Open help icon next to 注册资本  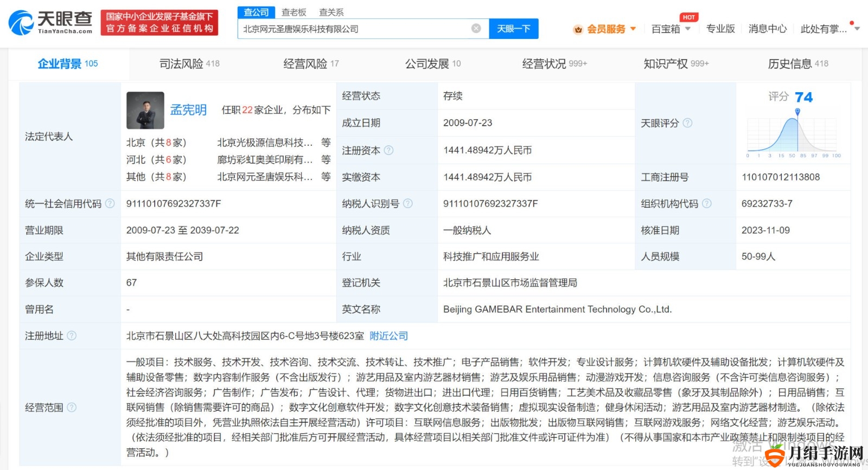coord(388,150)
